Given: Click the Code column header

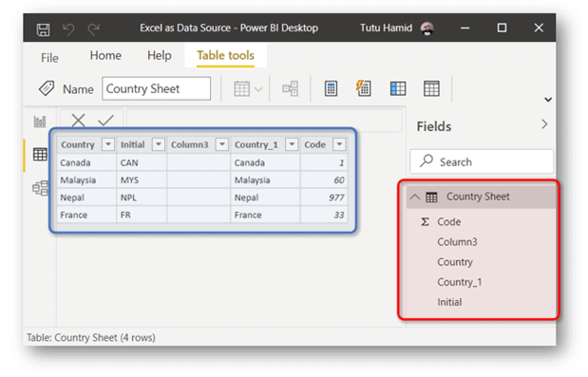Looking at the screenshot, I should click(314, 144).
